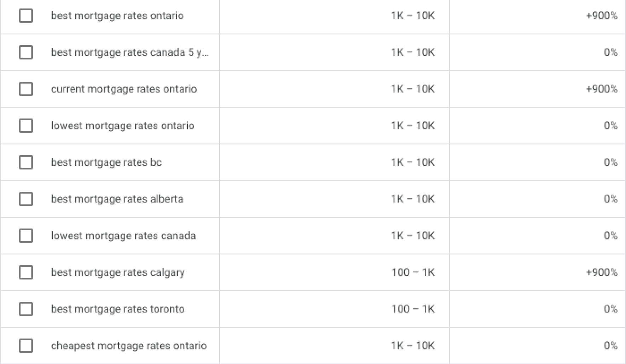Screen dimensions: 626x364
Task: Check the 'best mortgage rates bc' box
Action: click(x=26, y=162)
